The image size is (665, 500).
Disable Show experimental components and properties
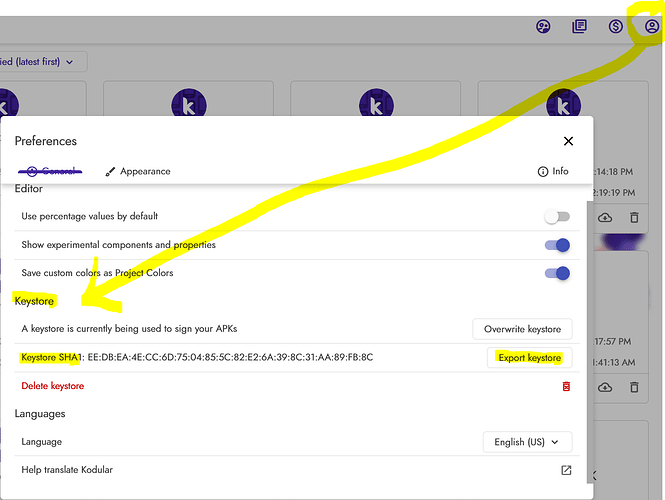point(557,245)
